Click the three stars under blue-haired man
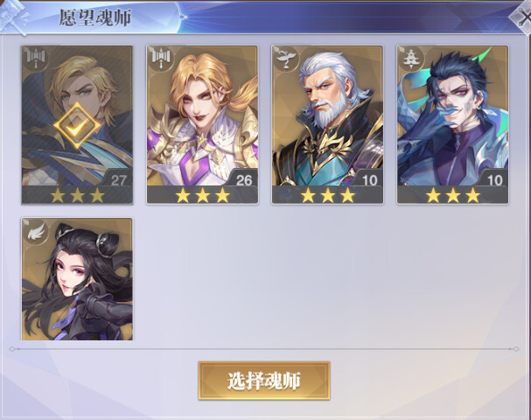Viewport: 531px width, 420px height. coord(453,195)
